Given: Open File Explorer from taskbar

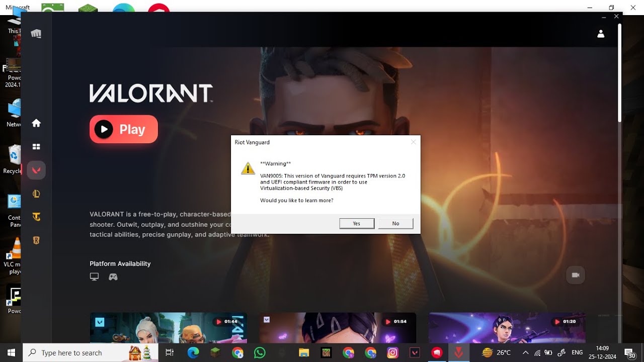Looking at the screenshot, I should [x=304, y=352].
